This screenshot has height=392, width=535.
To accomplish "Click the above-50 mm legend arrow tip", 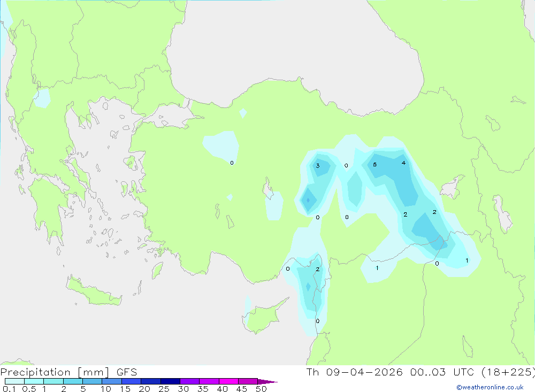I will click(x=267, y=381).
